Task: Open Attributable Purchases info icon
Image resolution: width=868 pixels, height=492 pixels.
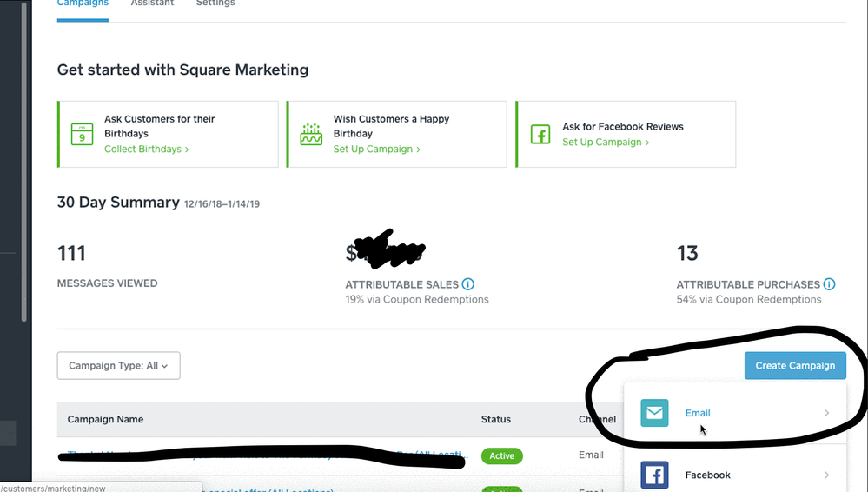Action: click(x=829, y=284)
